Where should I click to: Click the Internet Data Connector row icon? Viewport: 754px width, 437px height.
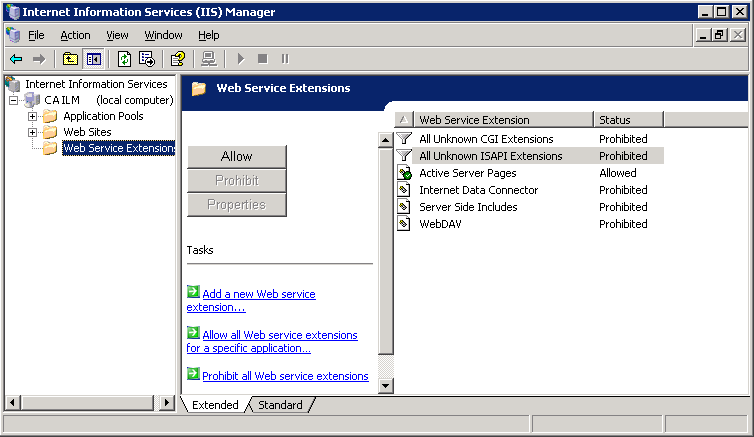pyautogui.click(x=404, y=190)
